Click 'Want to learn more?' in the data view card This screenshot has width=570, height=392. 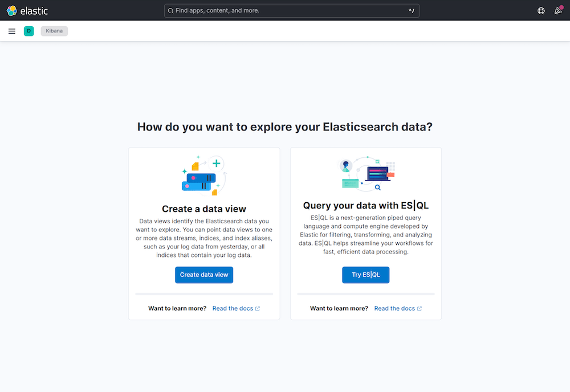[x=177, y=308]
